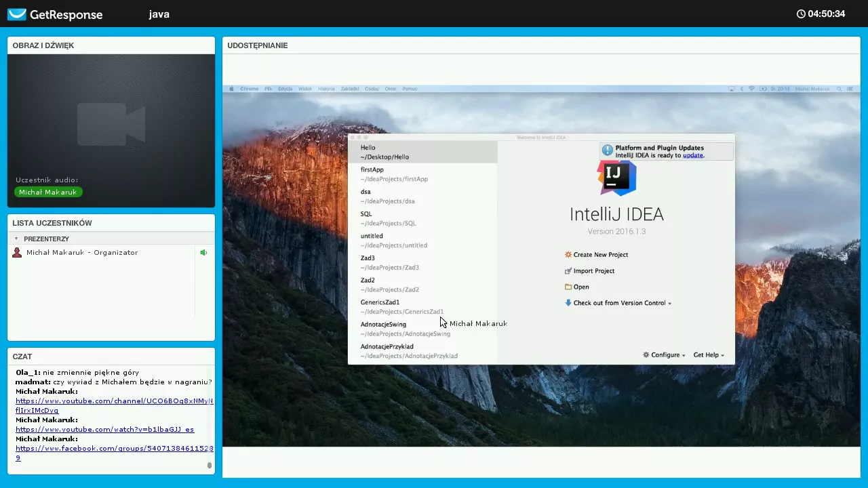This screenshot has width=868, height=488.
Task: Click the camera placeholder in video panel
Action: click(x=111, y=124)
